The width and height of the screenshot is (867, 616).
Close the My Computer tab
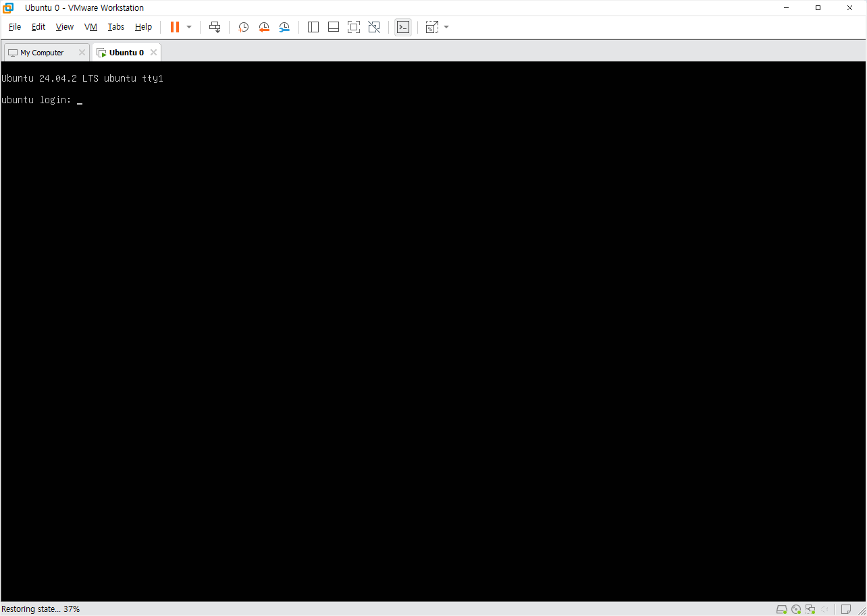82,53
